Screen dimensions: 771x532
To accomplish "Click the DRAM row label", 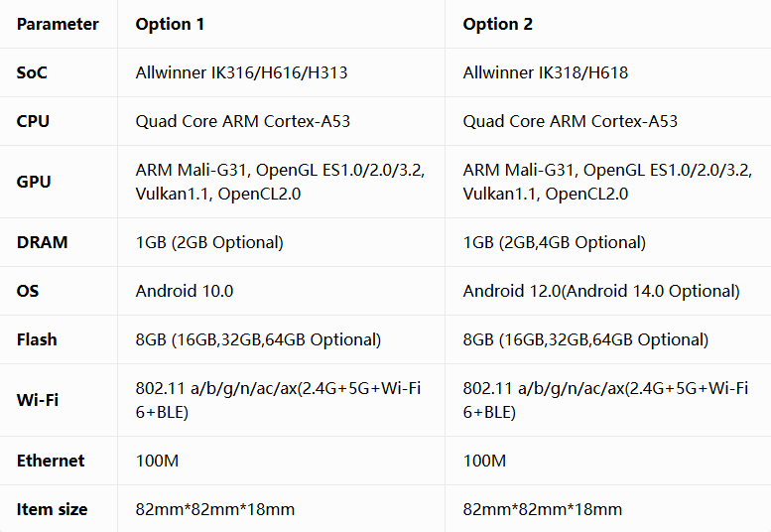I will pyautogui.click(x=43, y=242).
